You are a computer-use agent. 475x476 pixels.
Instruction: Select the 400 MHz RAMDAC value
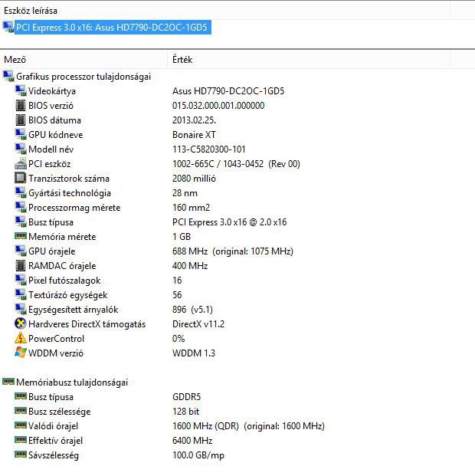coord(190,266)
